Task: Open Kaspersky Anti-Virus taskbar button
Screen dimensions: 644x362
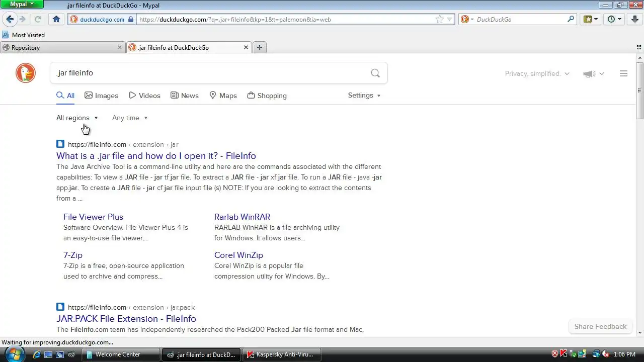Action: click(x=282, y=354)
